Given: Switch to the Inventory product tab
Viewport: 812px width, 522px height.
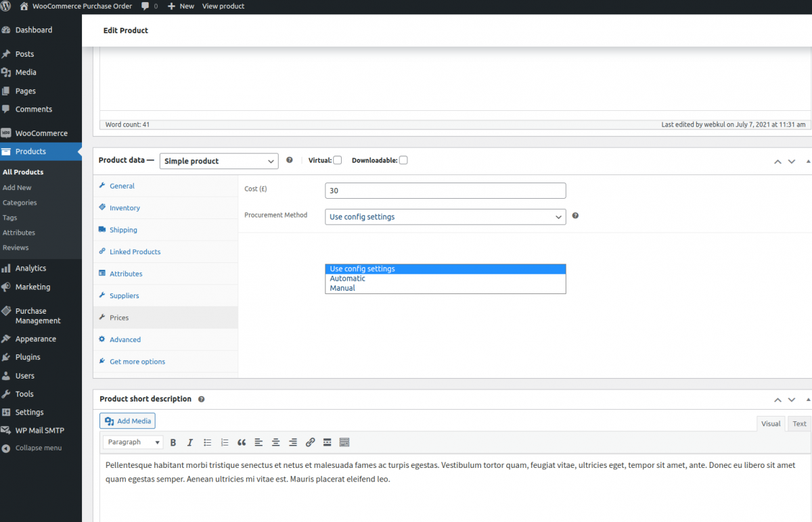Looking at the screenshot, I should pyautogui.click(x=125, y=208).
